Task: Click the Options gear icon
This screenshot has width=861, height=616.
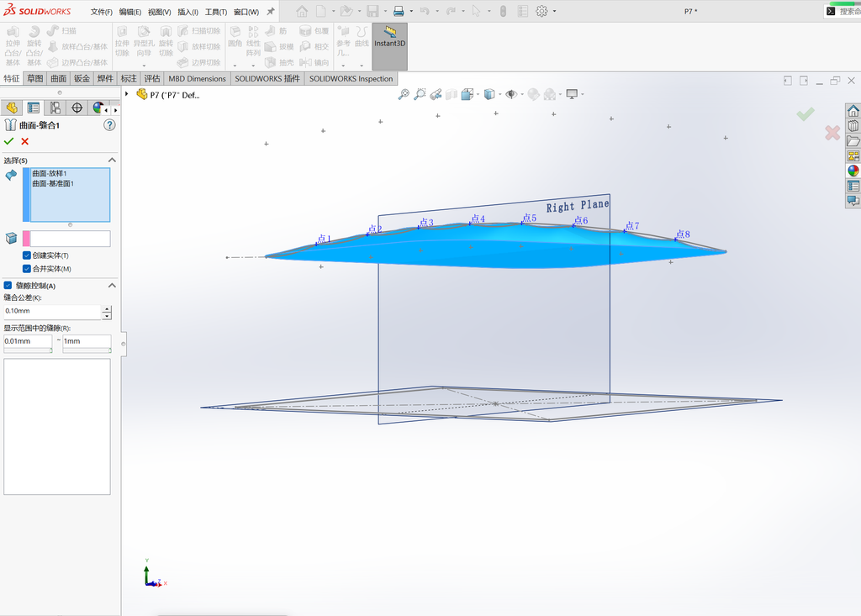Action: 541,11
